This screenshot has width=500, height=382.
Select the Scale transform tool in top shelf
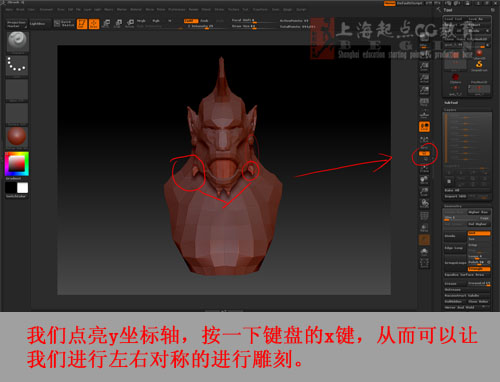[118, 24]
